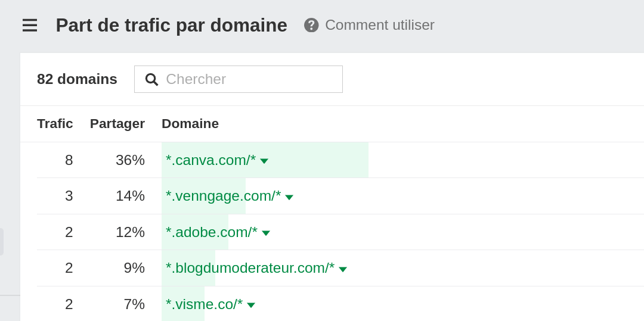This screenshot has height=321, width=644.
Task: Expand the visme.co dropdown arrow
Action: (x=251, y=306)
